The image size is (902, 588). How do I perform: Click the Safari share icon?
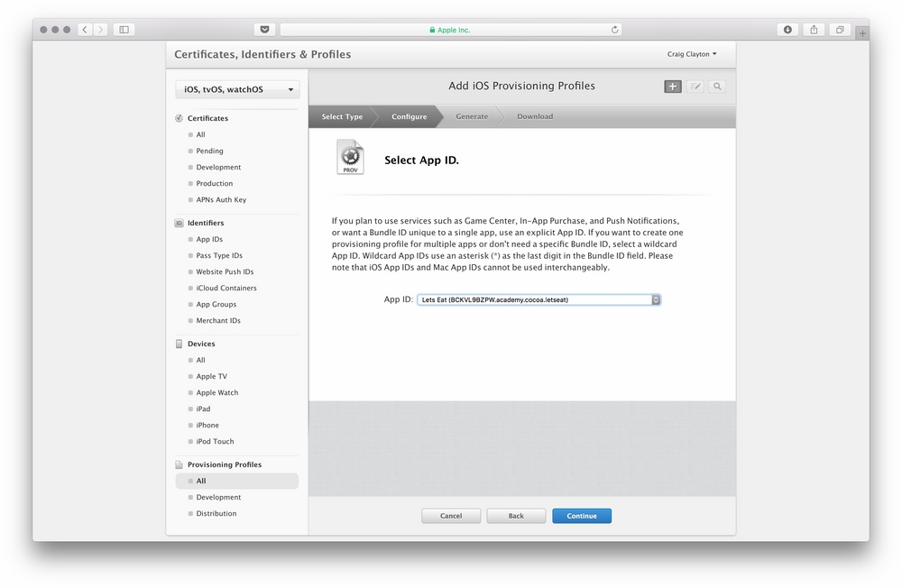pyautogui.click(x=814, y=30)
